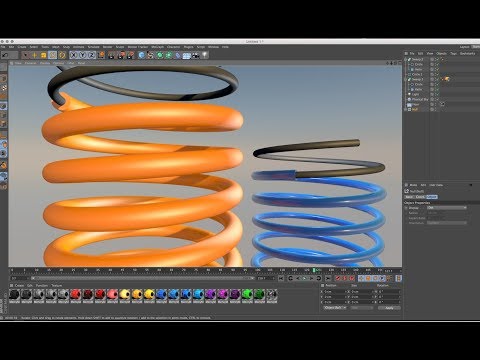
Task: Open the Simulate menu
Action: tap(93, 47)
